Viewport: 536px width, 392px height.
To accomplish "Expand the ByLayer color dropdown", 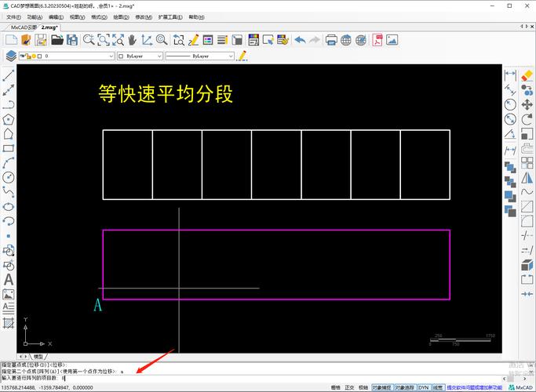I will click(x=141, y=56).
